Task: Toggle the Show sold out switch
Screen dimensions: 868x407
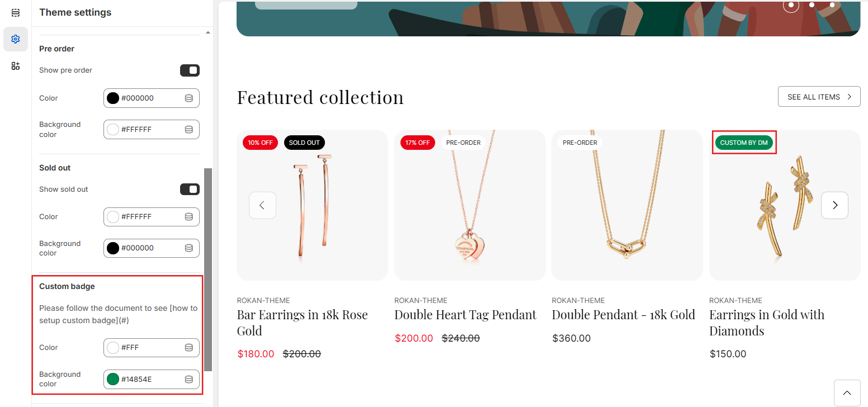Action: 190,190
